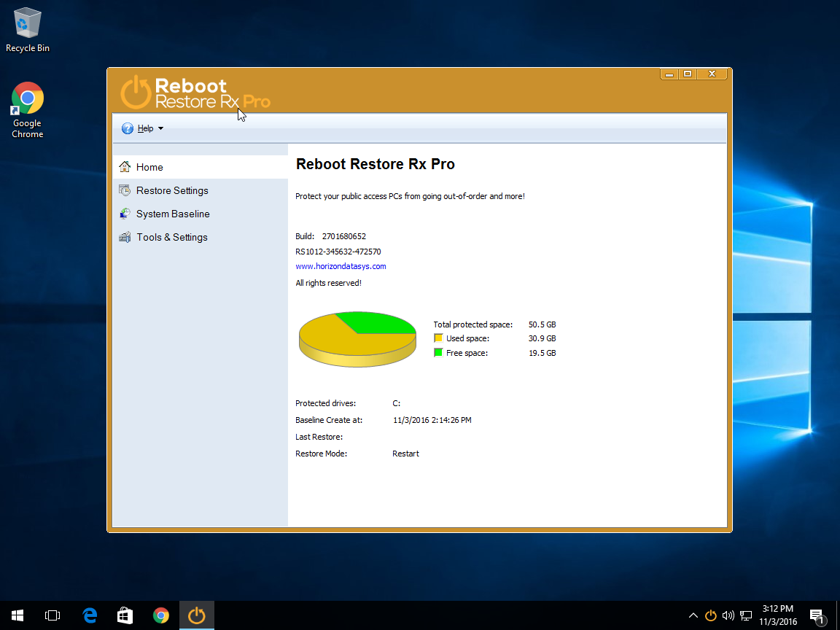
Task: Click the green Free space swatch
Action: coord(438,353)
